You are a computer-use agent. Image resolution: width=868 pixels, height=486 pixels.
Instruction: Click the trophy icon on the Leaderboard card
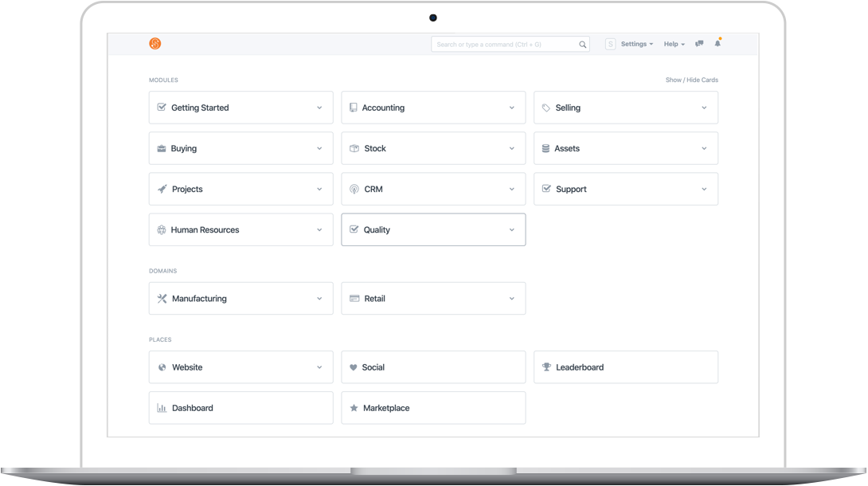545,366
